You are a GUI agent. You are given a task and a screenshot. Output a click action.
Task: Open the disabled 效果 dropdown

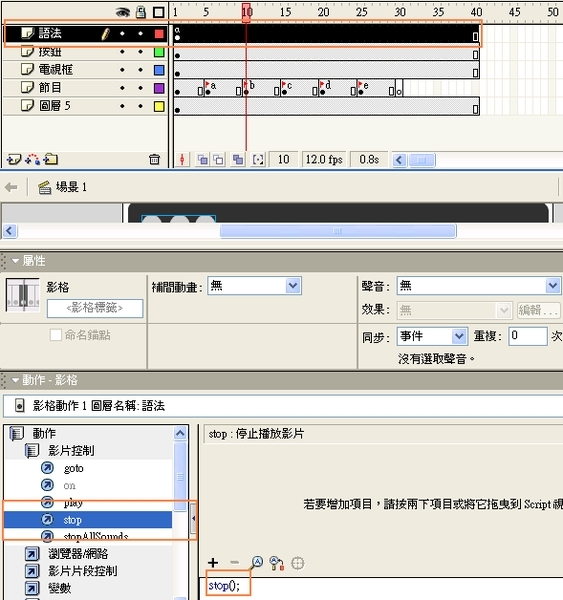pos(455,310)
